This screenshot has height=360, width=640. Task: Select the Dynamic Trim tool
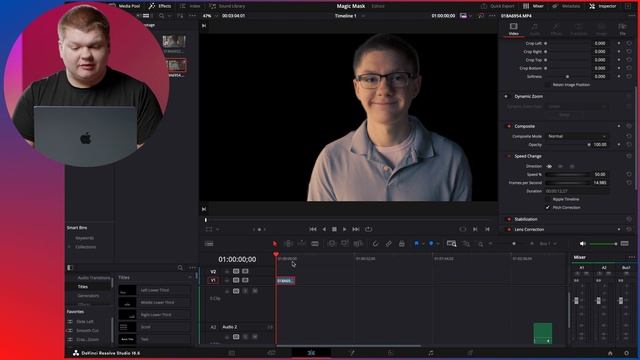302,244
